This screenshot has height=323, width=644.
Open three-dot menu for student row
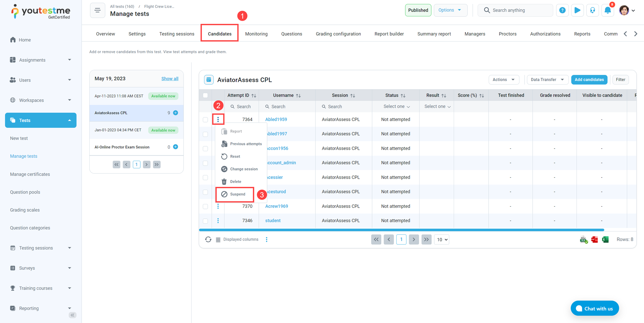click(x=218, y=221)
